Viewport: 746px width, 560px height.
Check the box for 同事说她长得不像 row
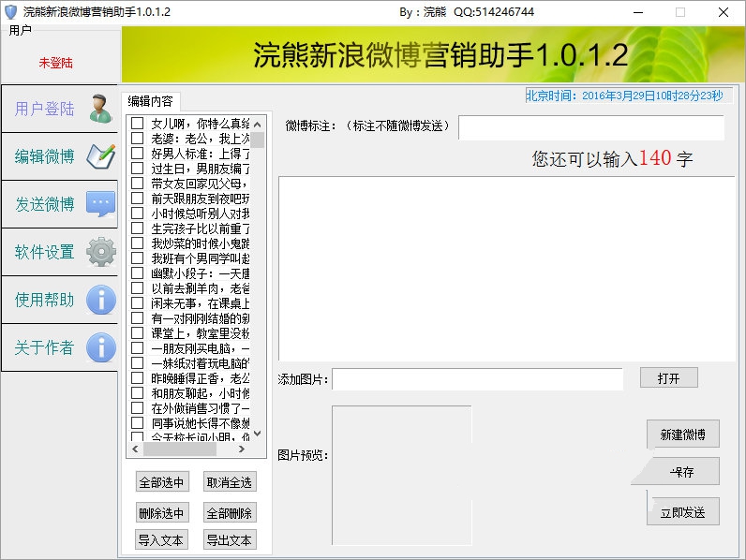[138, 423]
